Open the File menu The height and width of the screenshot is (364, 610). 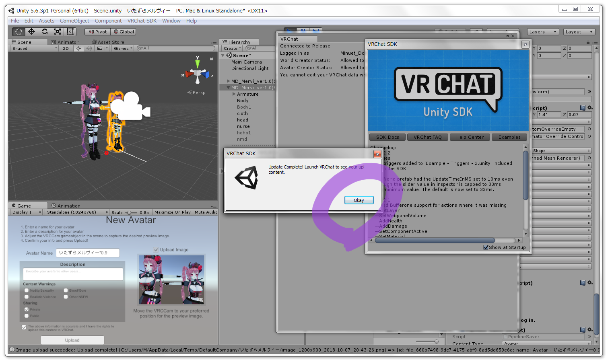15,21
